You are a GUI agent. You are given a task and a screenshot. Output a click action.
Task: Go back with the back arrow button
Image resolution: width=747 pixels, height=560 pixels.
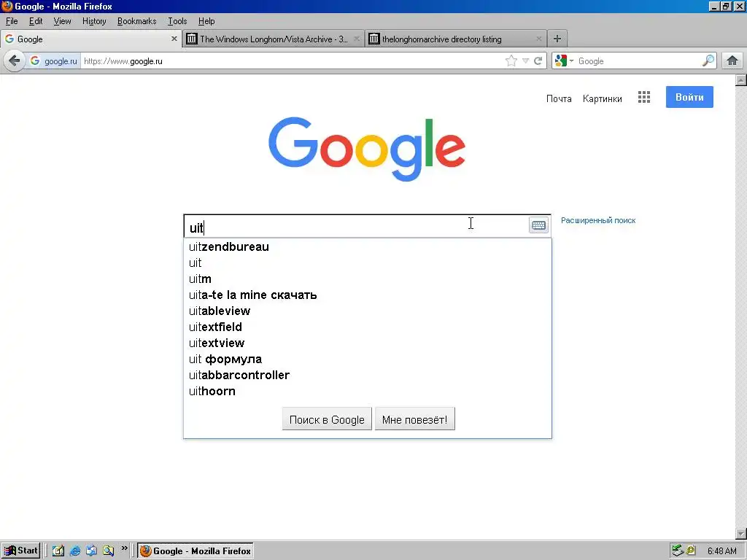point(15,61)
